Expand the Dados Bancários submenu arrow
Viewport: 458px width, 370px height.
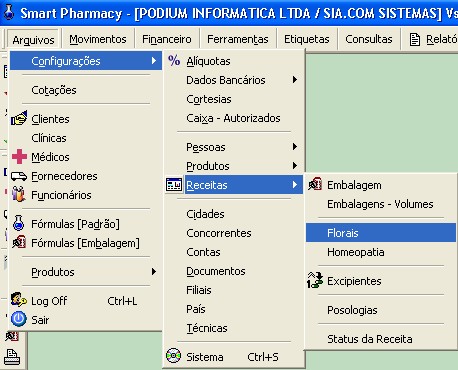coord(295,80)
